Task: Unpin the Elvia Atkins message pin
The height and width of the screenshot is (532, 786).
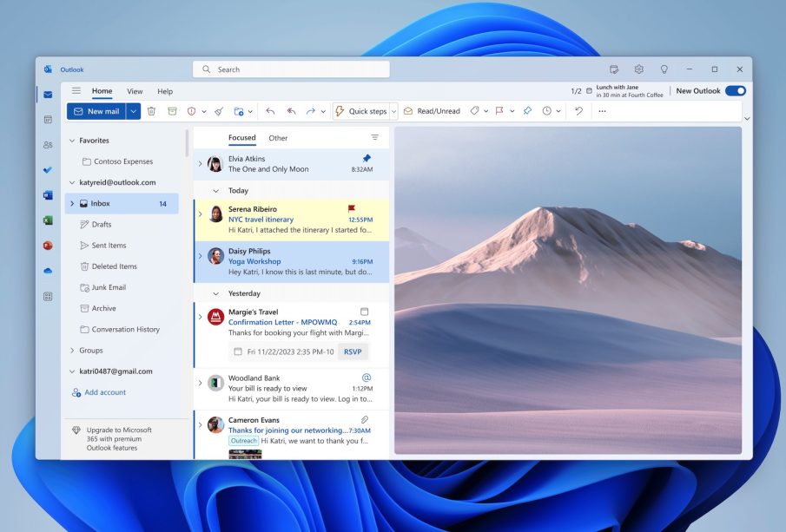Action: 367,158
